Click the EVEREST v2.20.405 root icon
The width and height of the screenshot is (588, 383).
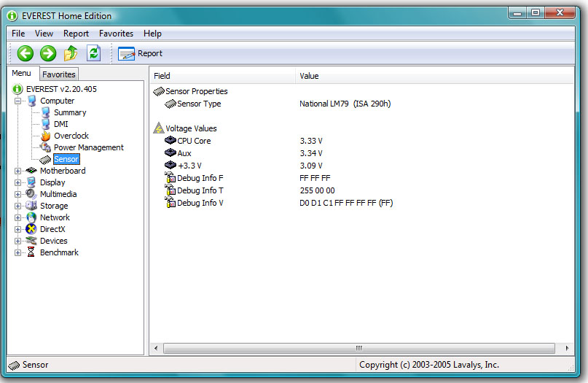[x=17, y=89]
